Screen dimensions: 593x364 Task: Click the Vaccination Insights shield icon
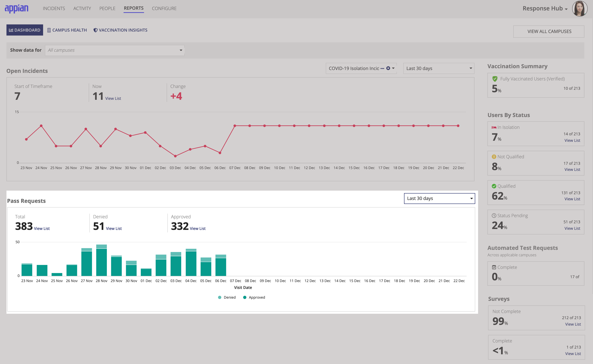[95, 30]
